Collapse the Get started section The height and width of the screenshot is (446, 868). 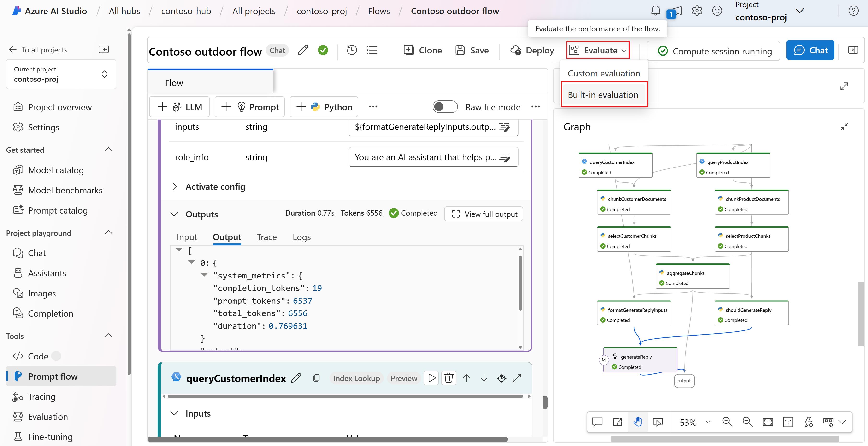[108, 150]
